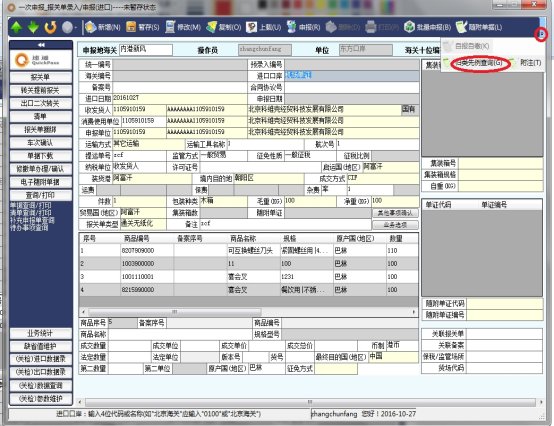This screenshot has height=426, width=554.
Task: Click the grayed 删除(D) toolbar icon
Action: coord(342,27)
